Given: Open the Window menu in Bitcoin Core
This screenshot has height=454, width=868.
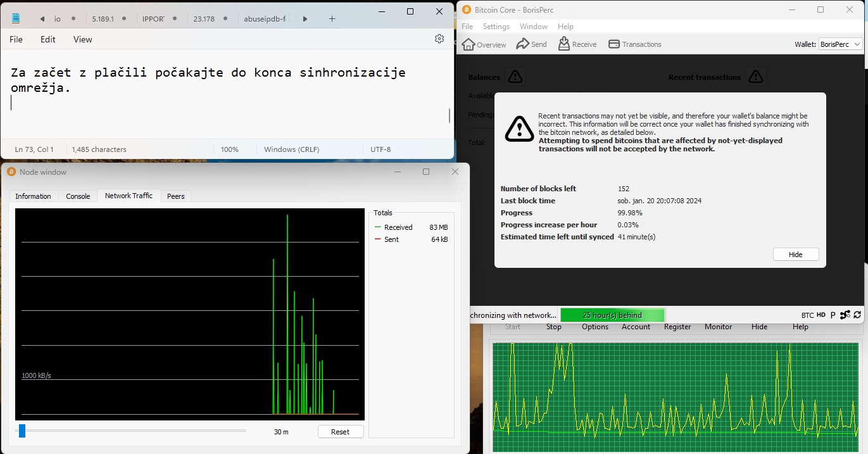Looking at the screenshot, I should (534, 27).
